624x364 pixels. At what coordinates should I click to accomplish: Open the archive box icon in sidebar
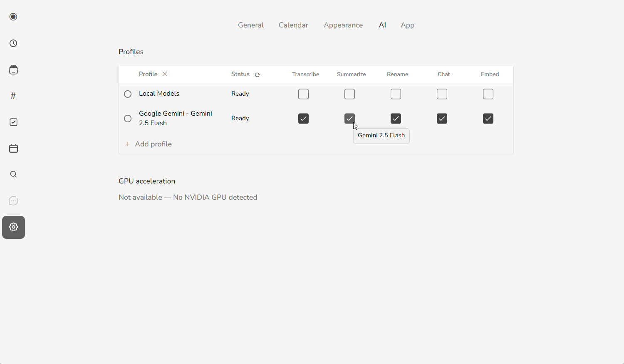tap(13, 69)
